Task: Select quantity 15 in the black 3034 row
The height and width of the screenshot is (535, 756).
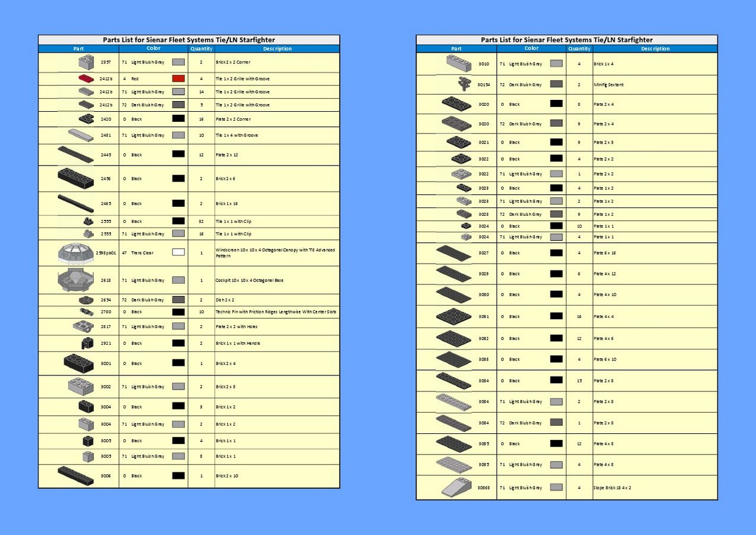Action: pyautogui.click(x=579, y=381)
